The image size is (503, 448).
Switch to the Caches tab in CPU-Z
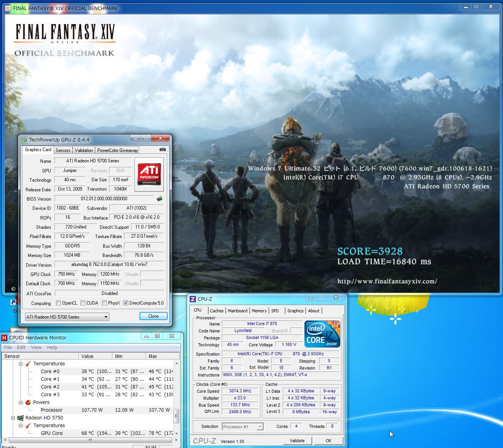coord(217,311)
